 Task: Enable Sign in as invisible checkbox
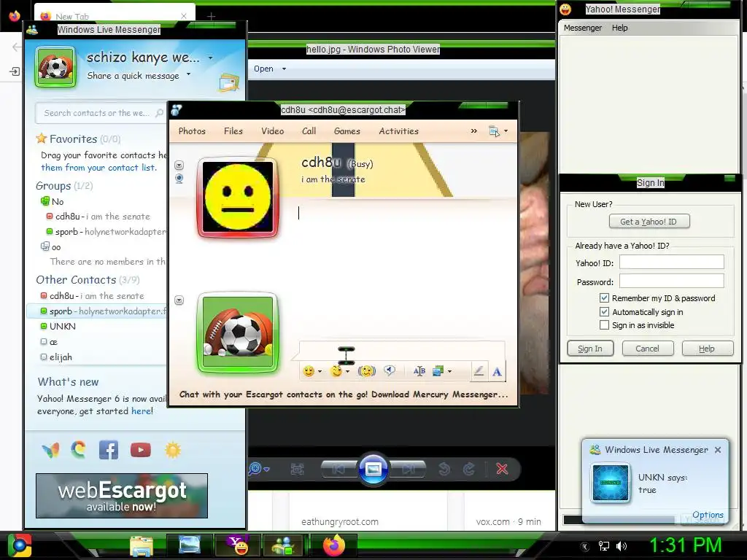coord(604,325)
